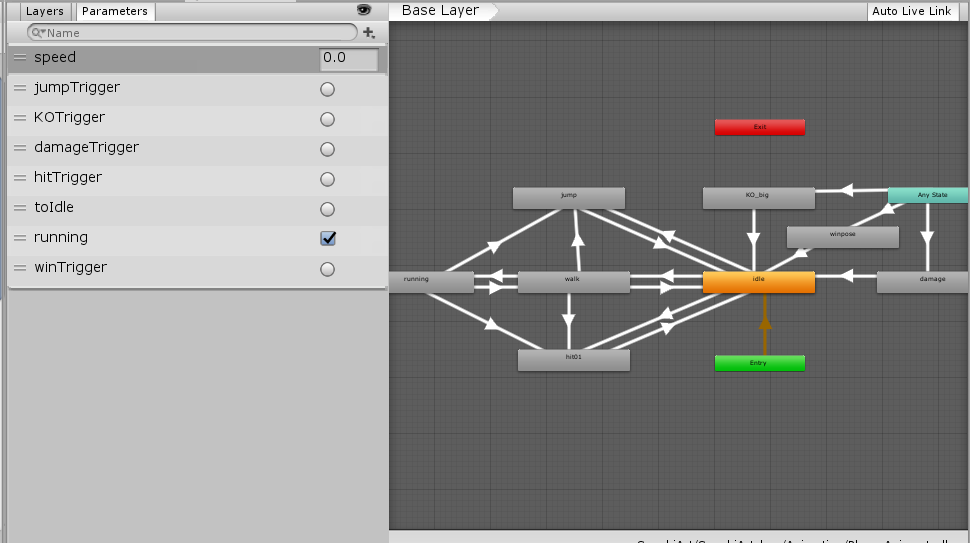Select the teal Any State node
Image resolution: width=970 pixels, height=543 pixels.
928,196
